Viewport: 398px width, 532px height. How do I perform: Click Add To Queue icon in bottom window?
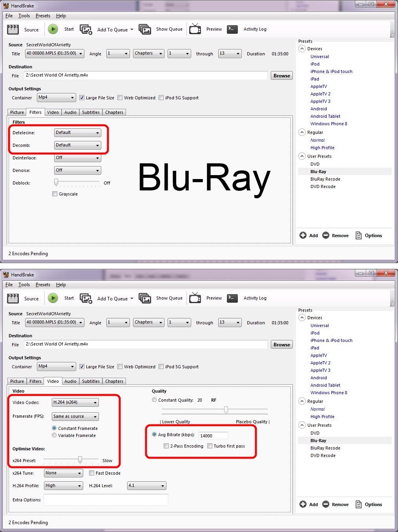tap(86, 298)
